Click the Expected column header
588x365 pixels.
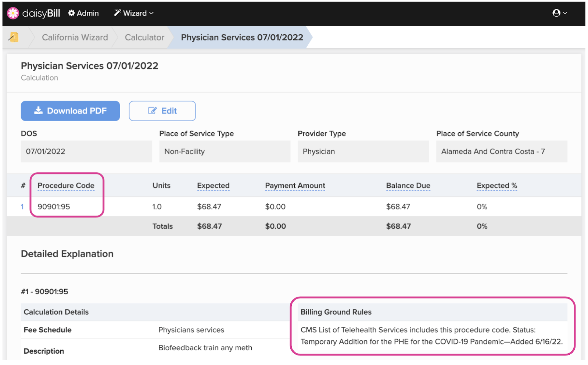pos(213,186)
